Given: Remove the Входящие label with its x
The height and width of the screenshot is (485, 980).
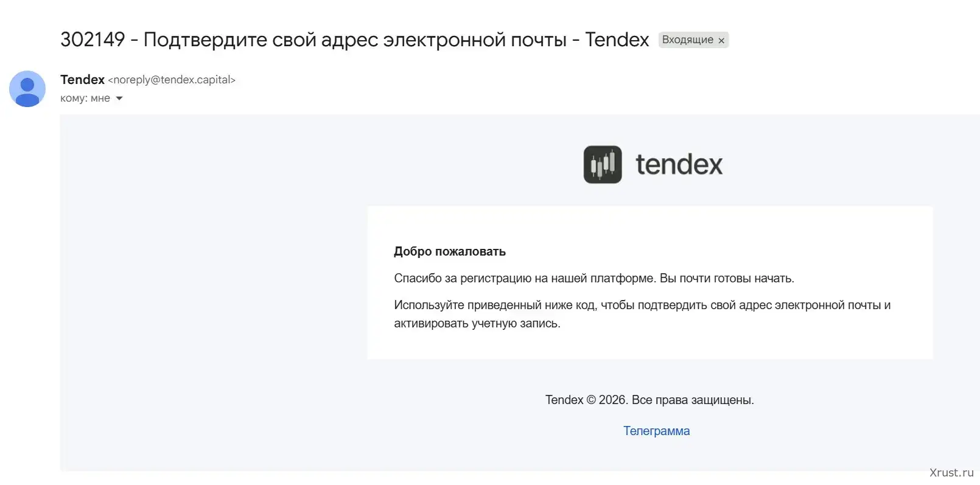Looking at the screenshot, I should point(721,40).
